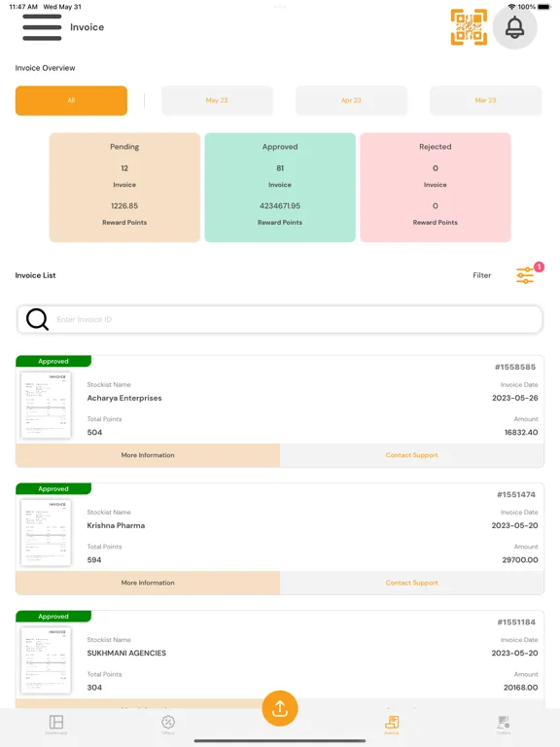Click total points value 504
The height and width of the screenshot is (747, 560).
click(x=94, y=432)
